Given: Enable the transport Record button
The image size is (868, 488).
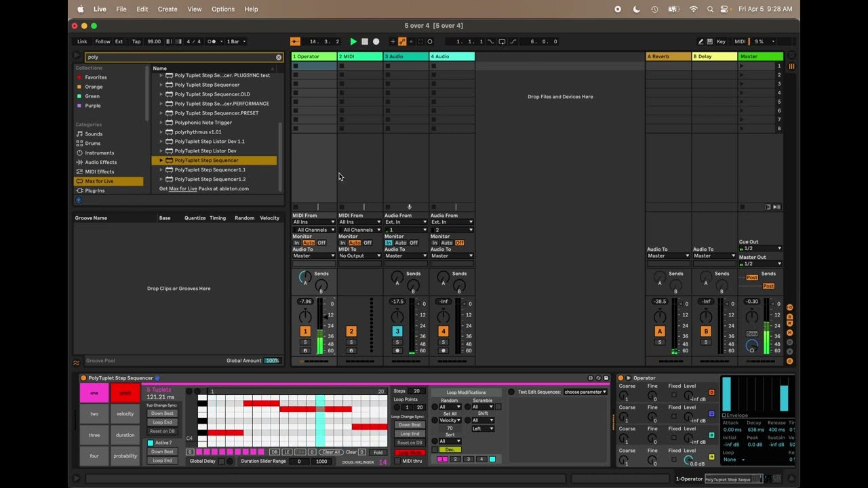Looking at the screenshot, I should click(x=376, y=41).
